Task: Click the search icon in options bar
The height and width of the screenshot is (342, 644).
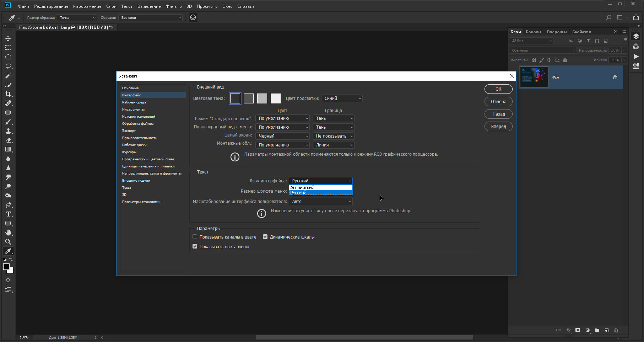Action: pyautogui.click(x=608, y=17)
